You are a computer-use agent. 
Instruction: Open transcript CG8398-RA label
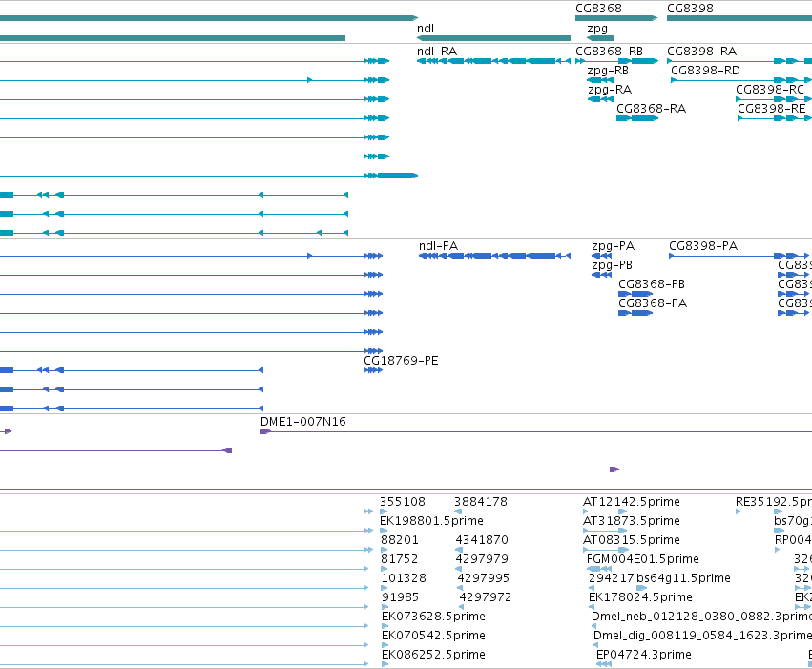(701, 52)
